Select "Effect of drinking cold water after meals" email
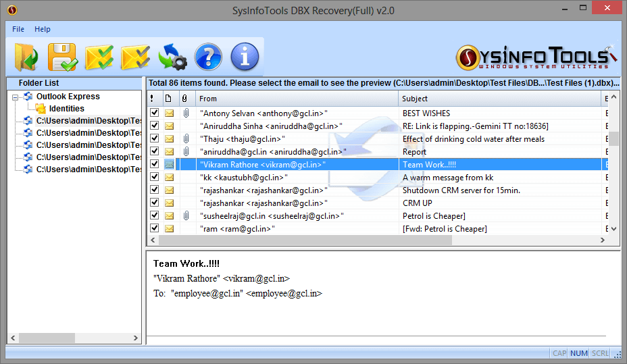The width and height of the screenshot is (627, 364). tap(474, 139)
